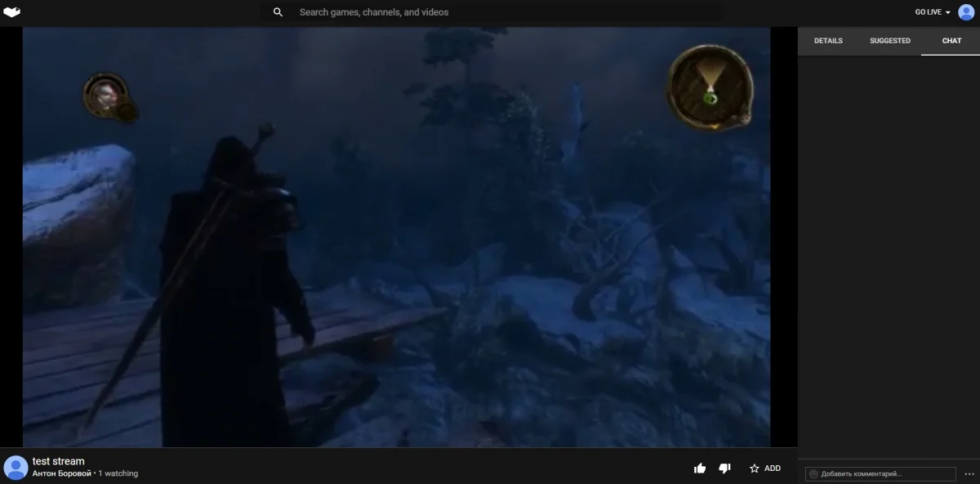
Task: Open channel avatar next to test stream
Action: click(16, 468)
